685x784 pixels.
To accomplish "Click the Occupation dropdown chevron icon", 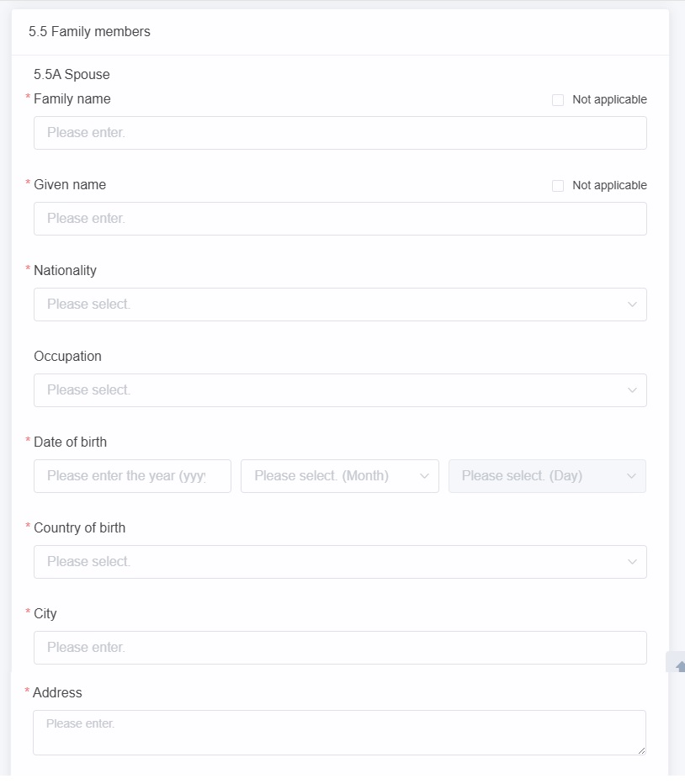I will [x=632, y=390].
